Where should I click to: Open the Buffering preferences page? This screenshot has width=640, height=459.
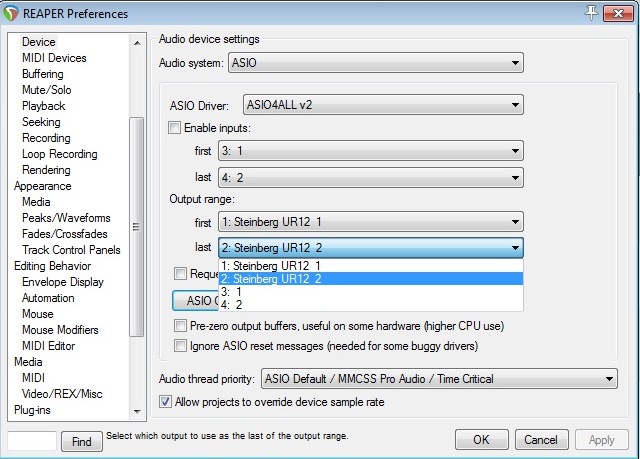coord(43,74)
